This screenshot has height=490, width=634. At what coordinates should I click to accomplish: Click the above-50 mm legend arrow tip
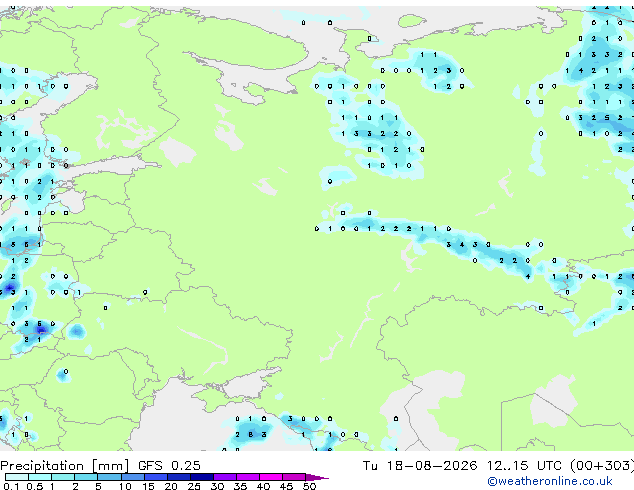tap(317, 478)
